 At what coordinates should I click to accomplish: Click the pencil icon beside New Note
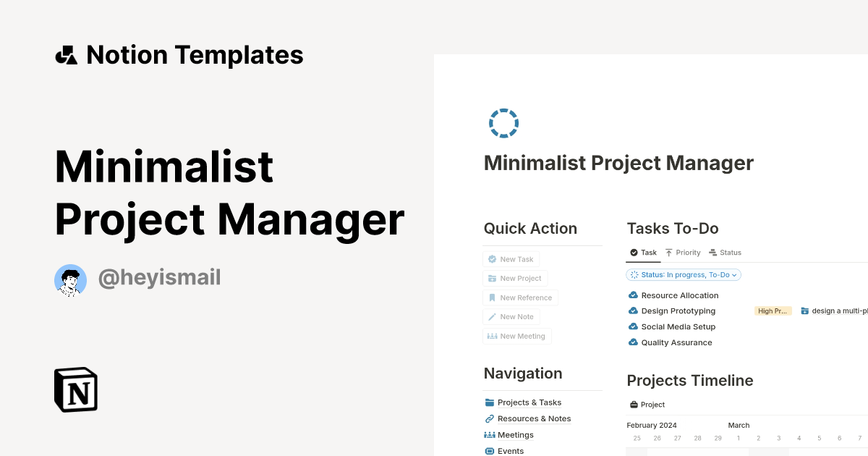[x=492, y=316]
